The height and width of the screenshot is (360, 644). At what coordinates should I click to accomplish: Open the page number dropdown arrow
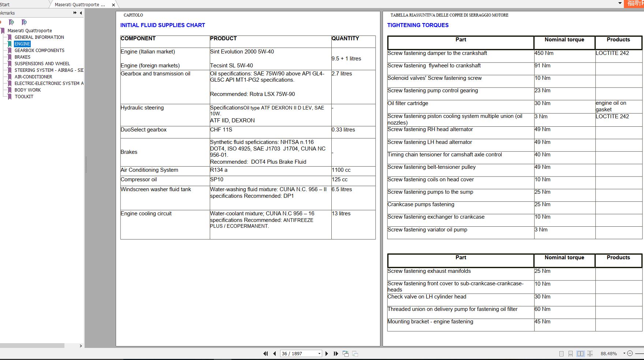(x=319, y=354)
